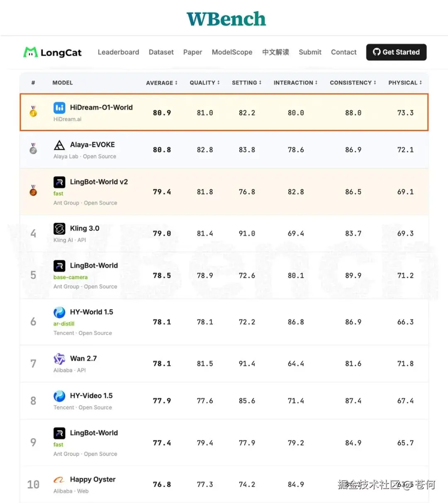This screenshot has width=448, height=503.
Task: Click the LingBot-World v2 model icon
Action: click(59, 182)
